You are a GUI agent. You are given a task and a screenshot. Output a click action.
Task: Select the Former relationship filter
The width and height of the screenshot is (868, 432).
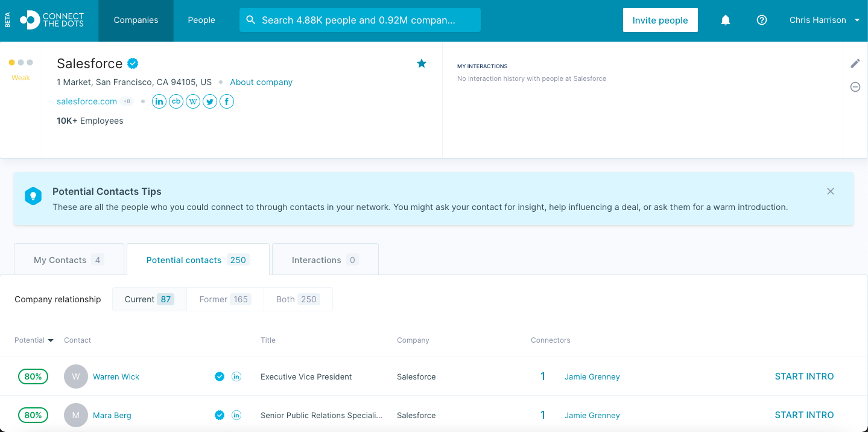click(225, 299)
